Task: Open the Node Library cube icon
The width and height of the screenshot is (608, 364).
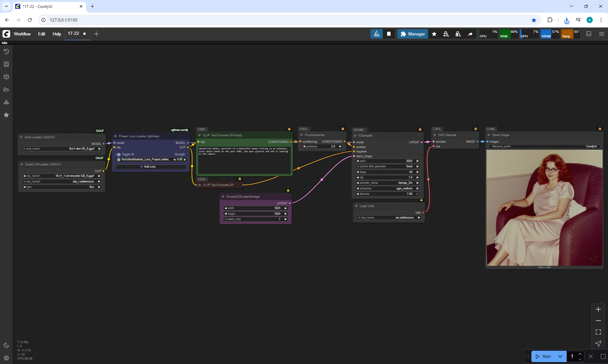Action: pyautogui.click(x=6, y=77)
